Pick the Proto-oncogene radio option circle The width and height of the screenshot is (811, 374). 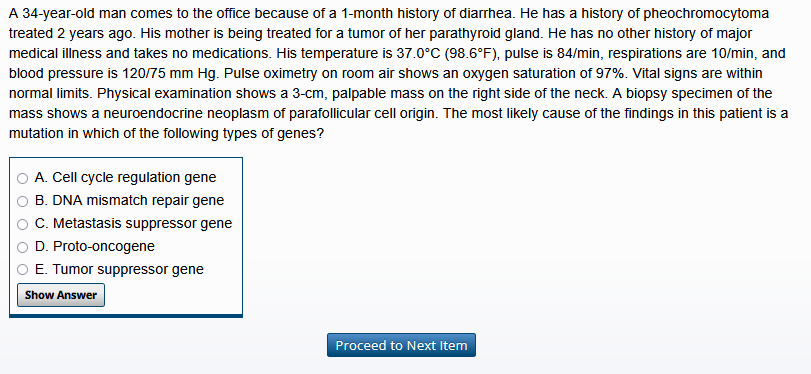point(22,247)
